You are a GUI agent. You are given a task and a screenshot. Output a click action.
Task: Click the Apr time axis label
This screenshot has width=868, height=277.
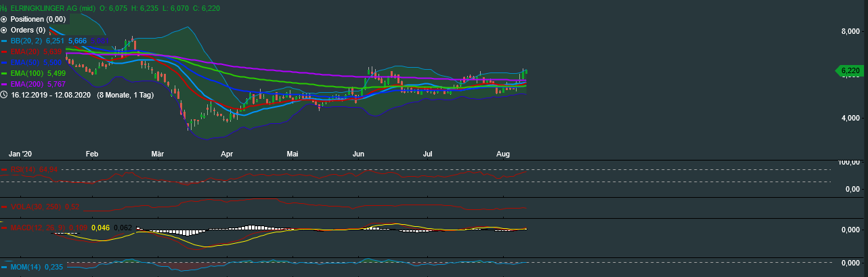click(225, 154)
